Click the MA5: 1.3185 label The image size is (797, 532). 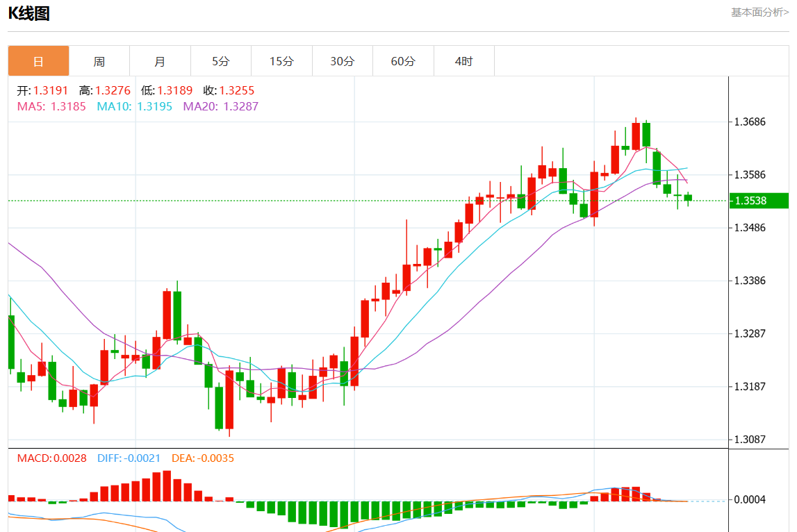[51, 107]
